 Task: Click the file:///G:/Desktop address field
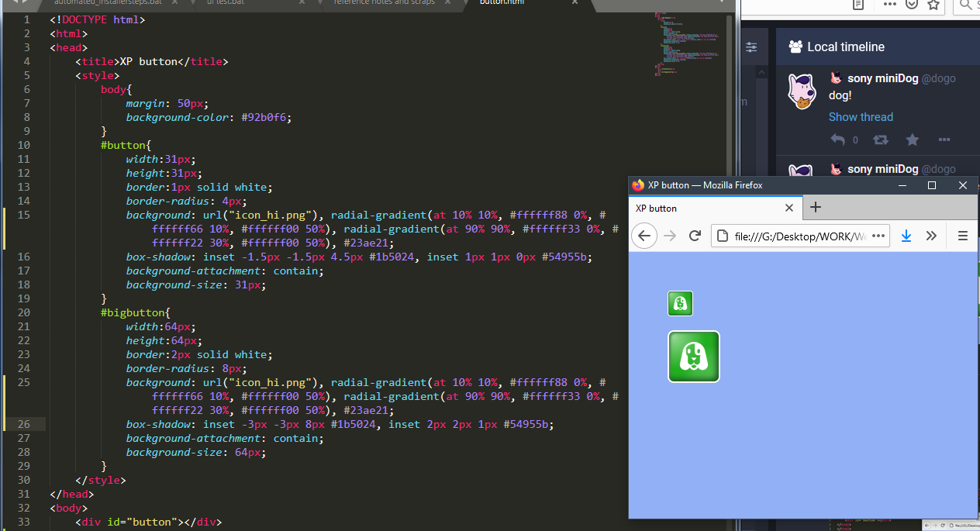[799, 236]
